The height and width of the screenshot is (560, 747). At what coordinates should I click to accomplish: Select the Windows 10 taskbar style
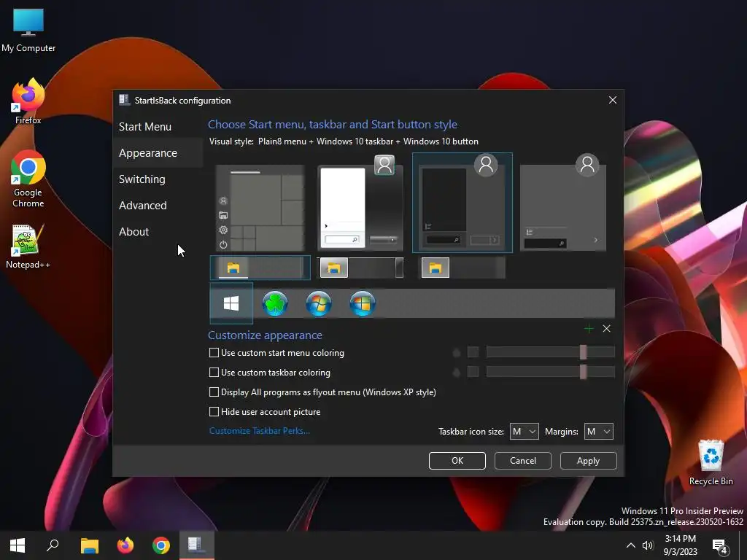click(x=260, y=268)
